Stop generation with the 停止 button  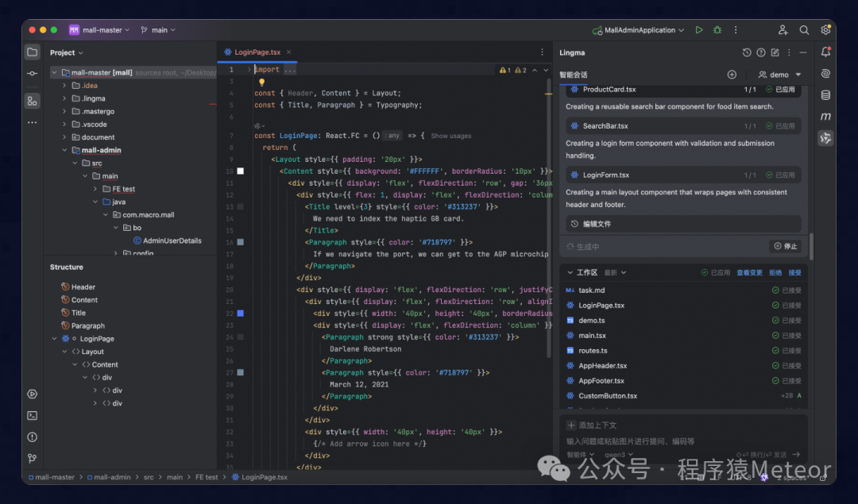click(785, 246)
